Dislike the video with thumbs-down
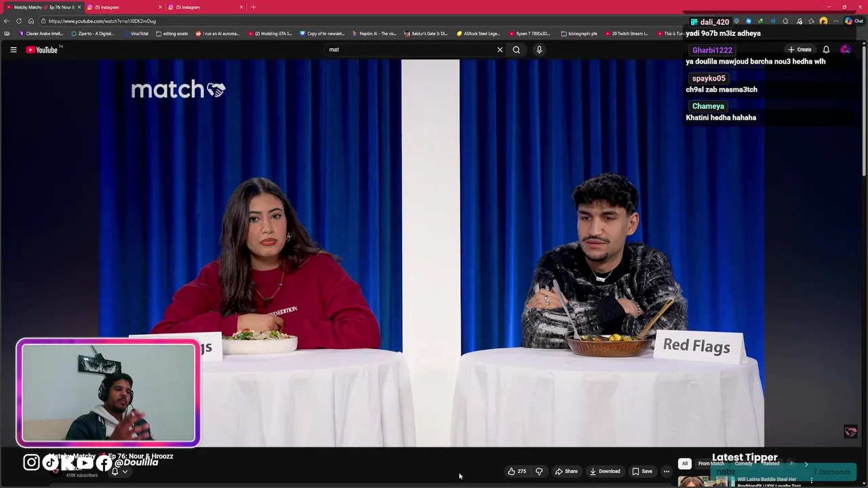868x488 pixels. (x=539, y=471)
